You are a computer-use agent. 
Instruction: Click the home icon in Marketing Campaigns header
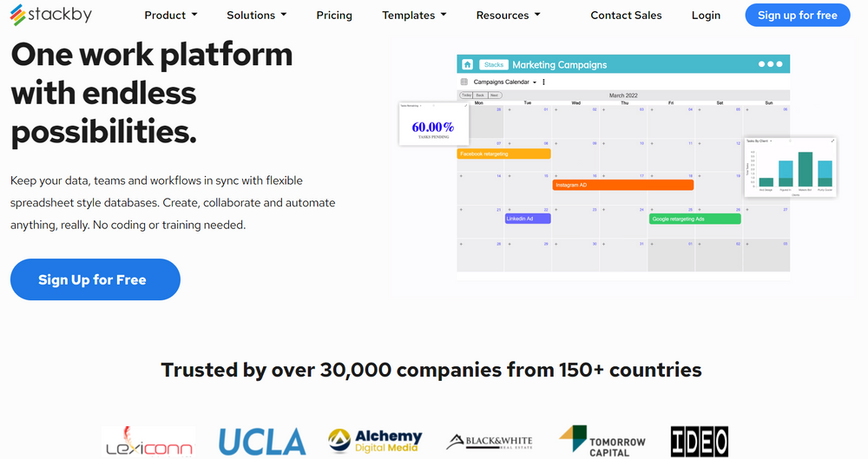click(x=468, y=64)
